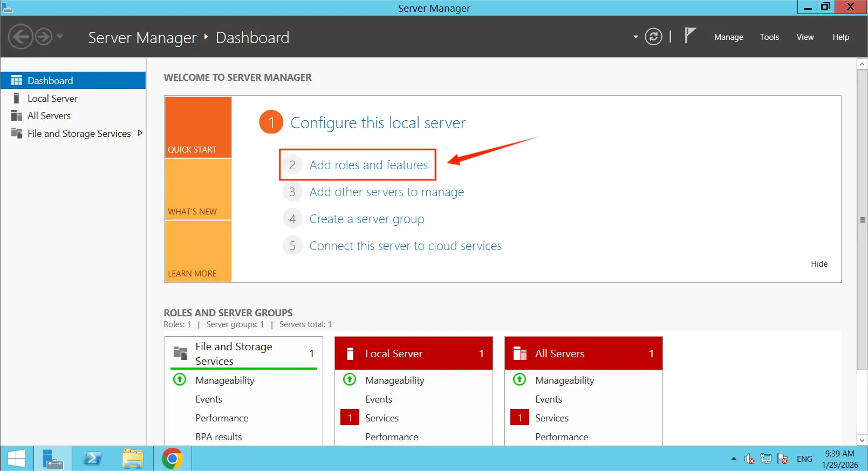Open the Manage menu

click(728, 37)
